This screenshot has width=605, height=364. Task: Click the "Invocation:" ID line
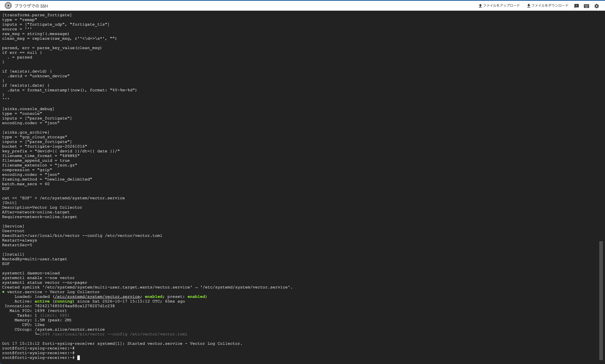click(60, 306)
